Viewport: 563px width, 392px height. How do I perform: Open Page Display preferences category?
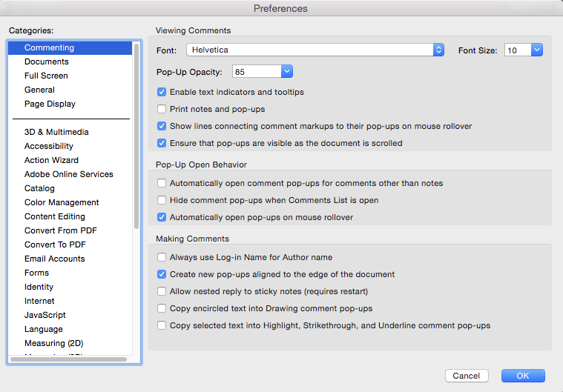(x=50, y=104)
